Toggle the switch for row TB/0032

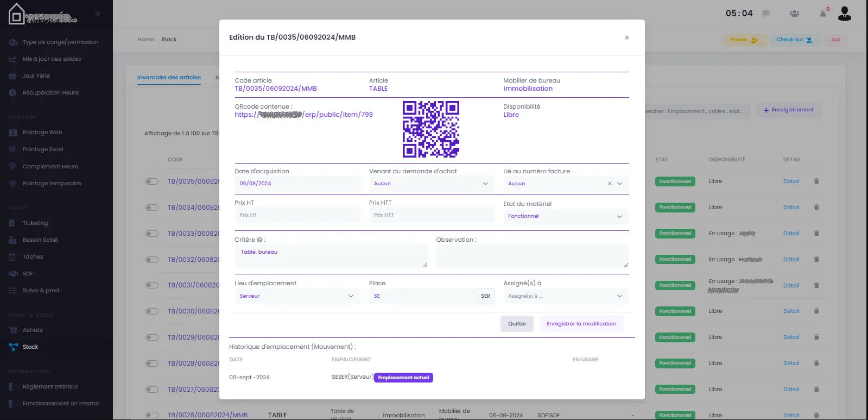151,260
